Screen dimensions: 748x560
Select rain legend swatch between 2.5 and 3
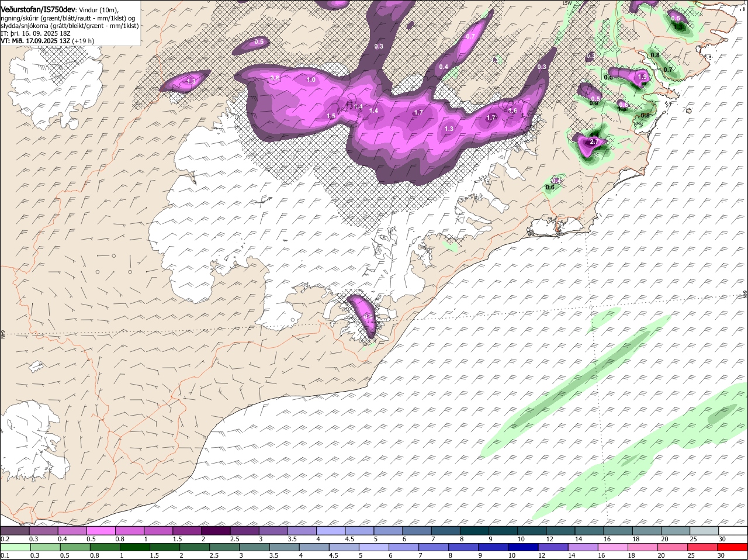coord(224,548)
